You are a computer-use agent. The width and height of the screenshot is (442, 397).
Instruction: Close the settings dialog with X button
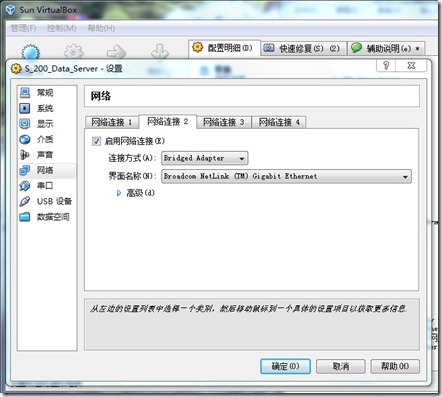click(411, 65)
